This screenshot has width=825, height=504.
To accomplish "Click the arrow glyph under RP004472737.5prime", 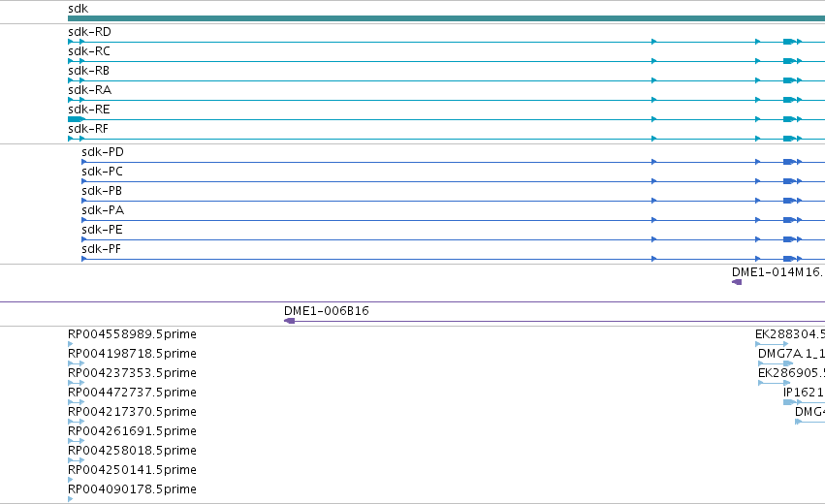I will [77, 402].
